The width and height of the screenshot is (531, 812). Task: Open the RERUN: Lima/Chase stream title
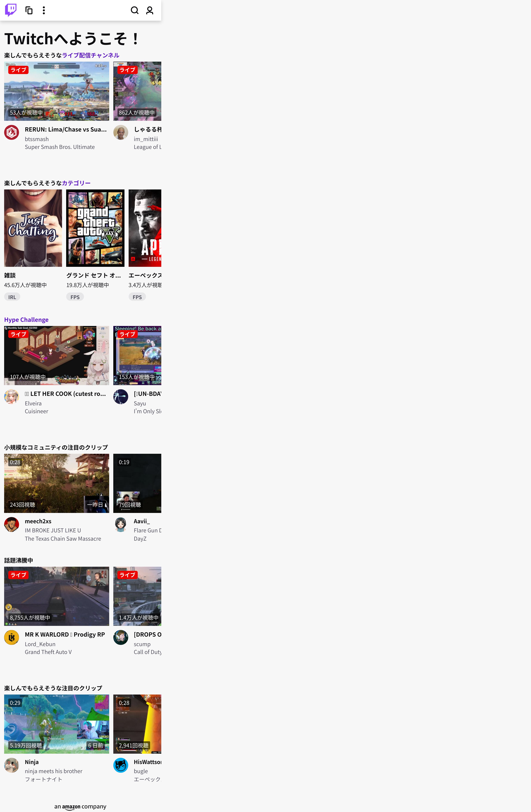(66, 130)
